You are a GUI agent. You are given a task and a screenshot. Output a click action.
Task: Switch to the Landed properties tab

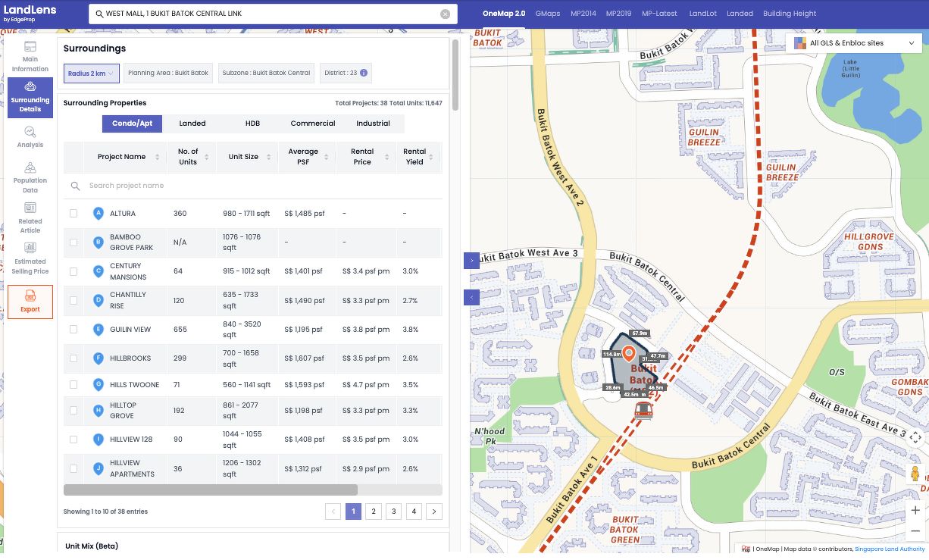point(192,124)
